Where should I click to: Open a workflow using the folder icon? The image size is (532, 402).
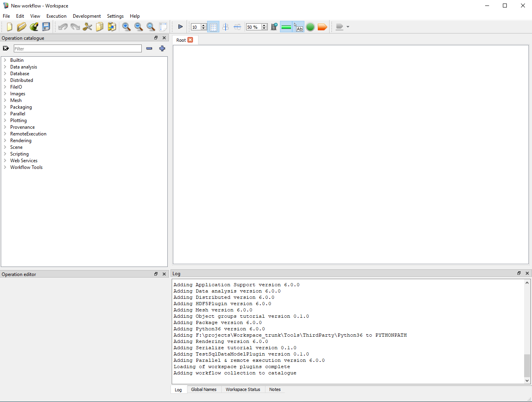22,27
